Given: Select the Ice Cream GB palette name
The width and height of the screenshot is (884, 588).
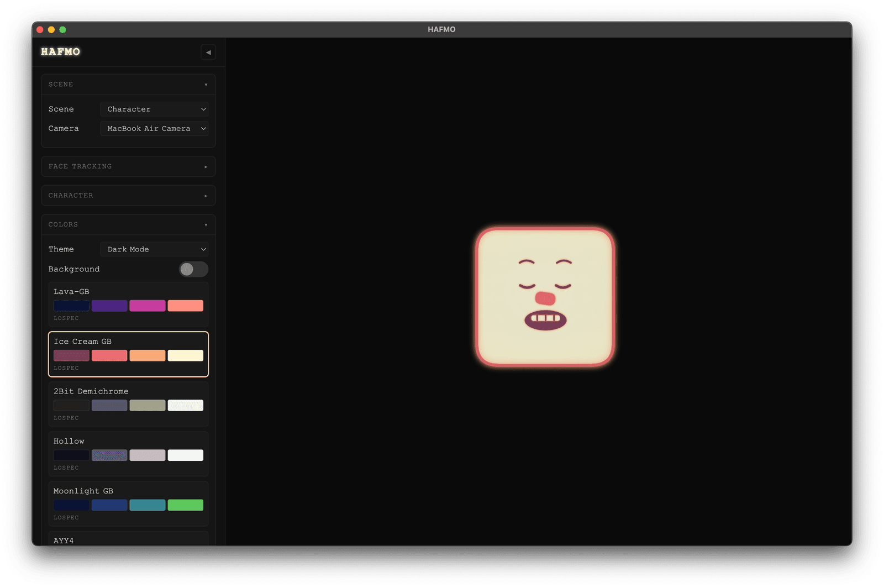Looking at the screenshot, I should (83, 342).
